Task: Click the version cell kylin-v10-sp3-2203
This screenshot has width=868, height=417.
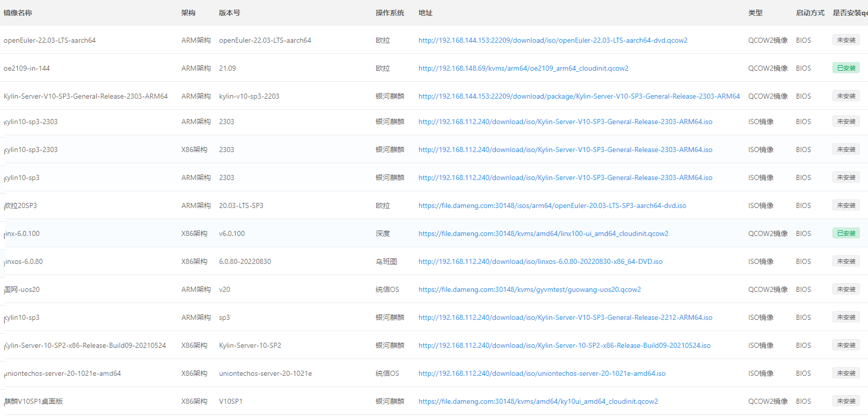Action: (249, 96)
